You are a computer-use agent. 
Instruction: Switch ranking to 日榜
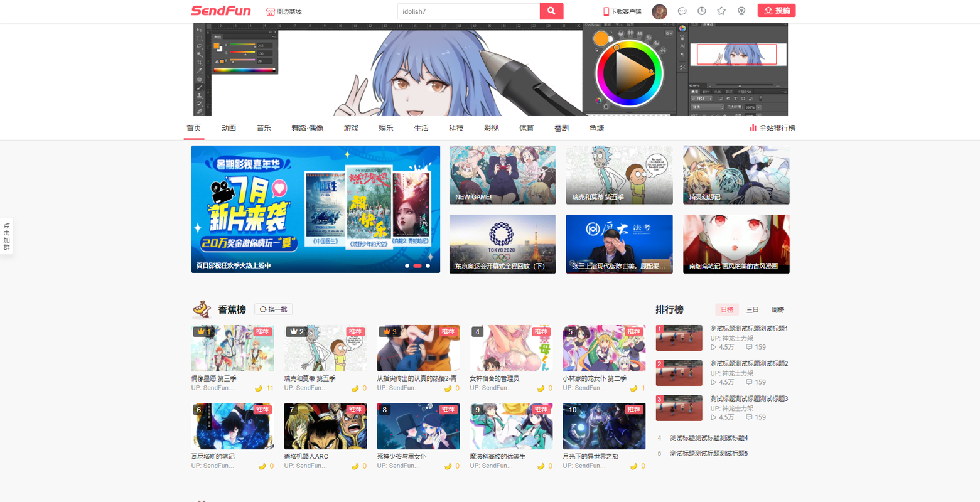(x=727, y=310)
